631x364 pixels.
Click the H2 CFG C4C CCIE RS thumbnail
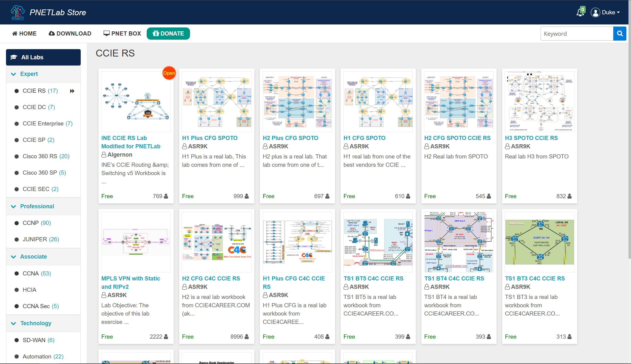tap(217, 242)
